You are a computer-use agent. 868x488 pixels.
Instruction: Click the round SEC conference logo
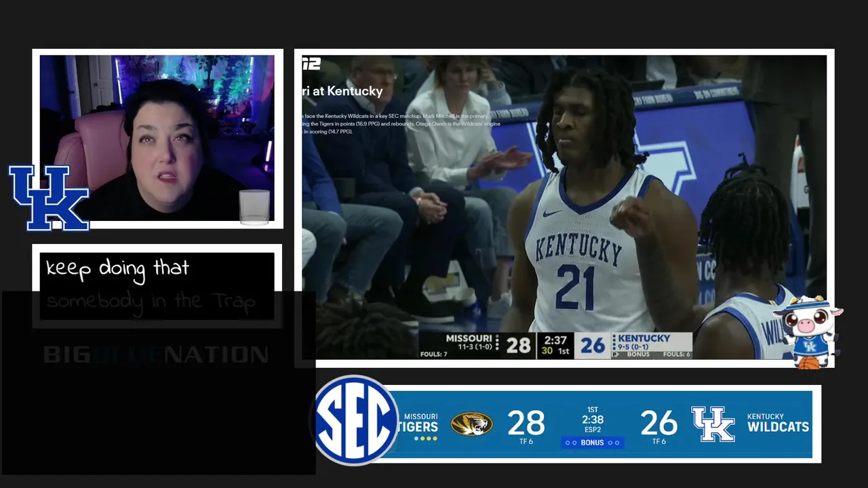pyautogui.click(x=355, y=420)
